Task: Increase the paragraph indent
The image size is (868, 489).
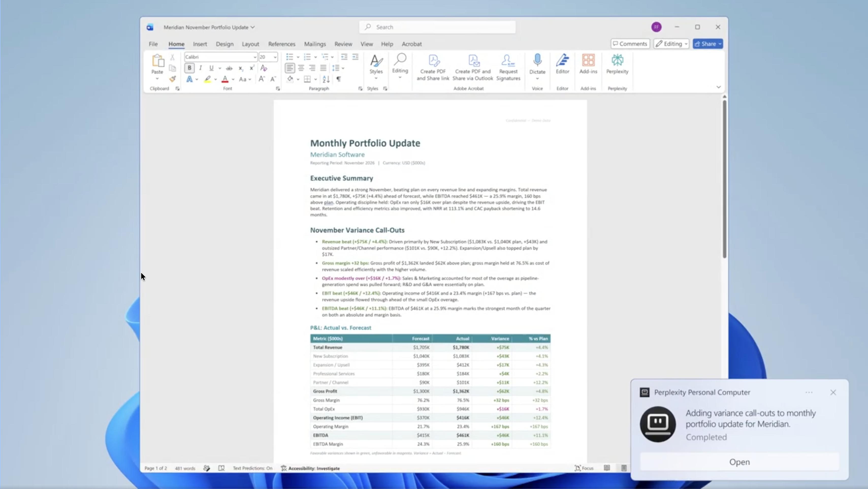Action: pos(356,57)
